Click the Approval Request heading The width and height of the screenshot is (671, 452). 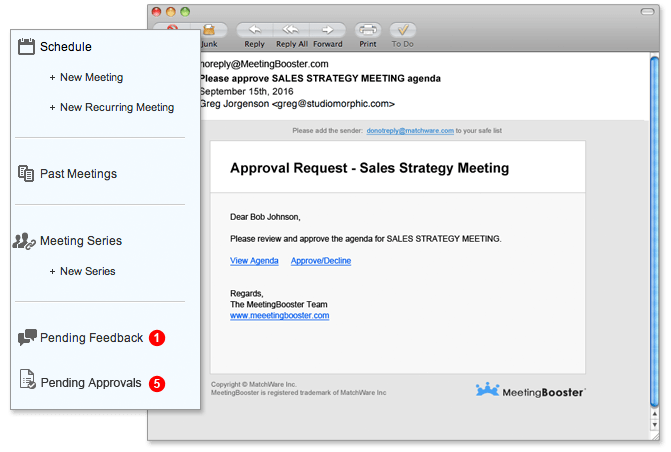tap(370, 168)
